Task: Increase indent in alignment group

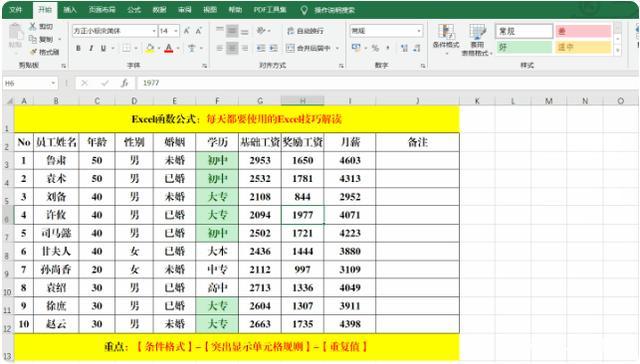Action: point(273,48)
